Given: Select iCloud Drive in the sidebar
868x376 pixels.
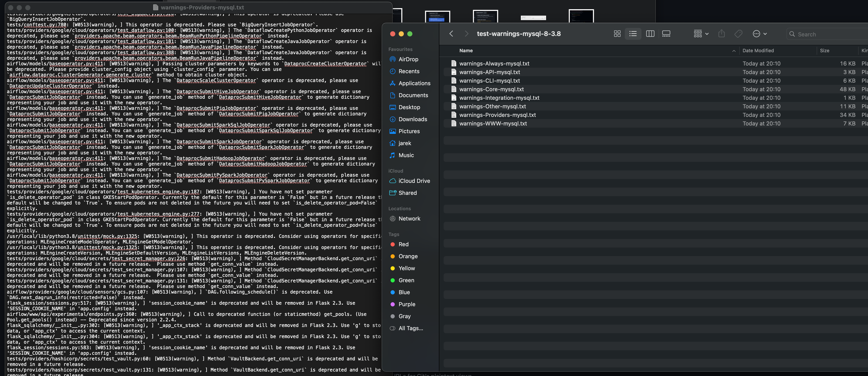Looking at the screenshot, I should (x=414, y=181).
